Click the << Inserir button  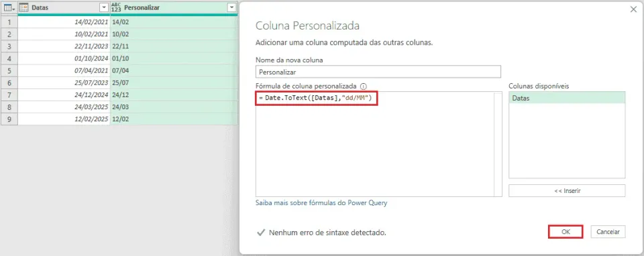(x=567, y=191)
